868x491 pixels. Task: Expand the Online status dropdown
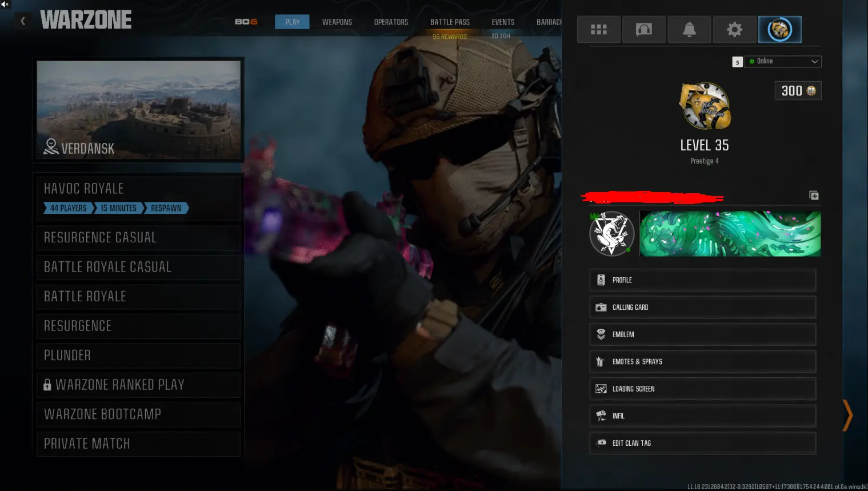click(x=783, y=61)
